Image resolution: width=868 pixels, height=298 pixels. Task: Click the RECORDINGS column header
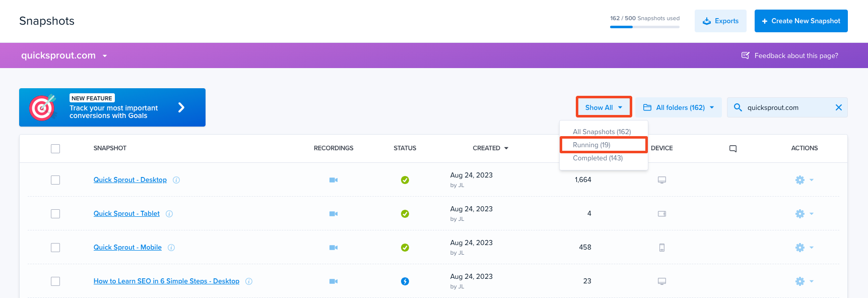(333, 148)
